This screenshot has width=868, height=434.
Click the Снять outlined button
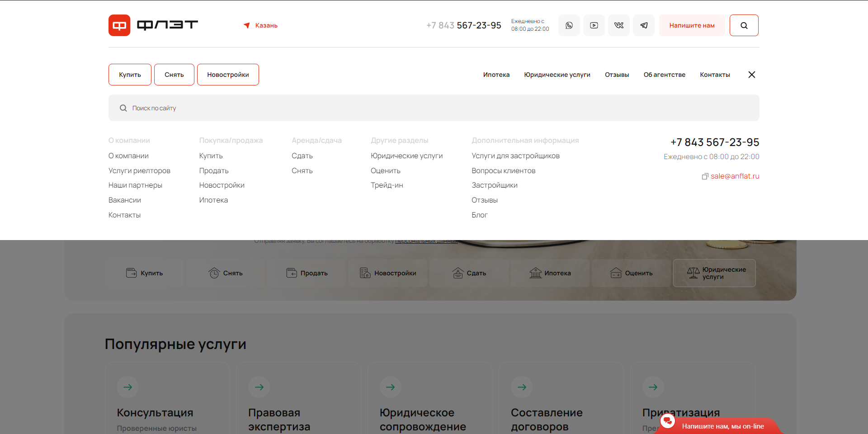tap(174, 75)
